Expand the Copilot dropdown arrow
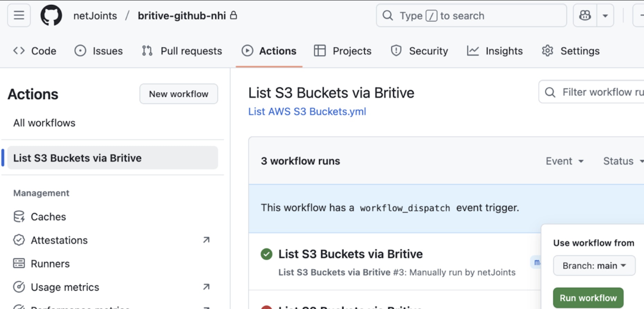 click(x=605, y=16)
